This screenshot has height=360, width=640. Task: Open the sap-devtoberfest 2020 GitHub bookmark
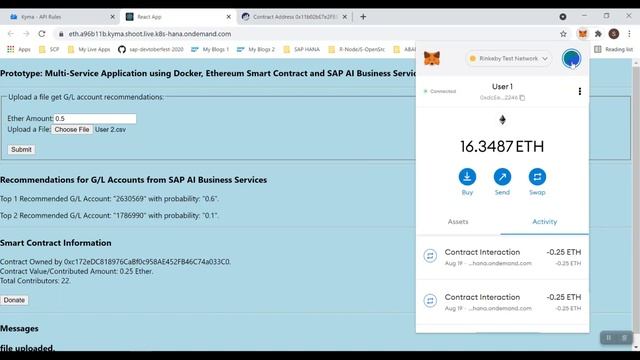(151, 49)
